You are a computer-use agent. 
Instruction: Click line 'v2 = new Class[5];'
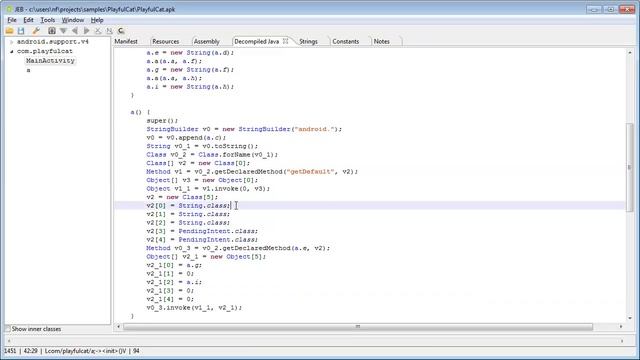(x=182, y=197)
